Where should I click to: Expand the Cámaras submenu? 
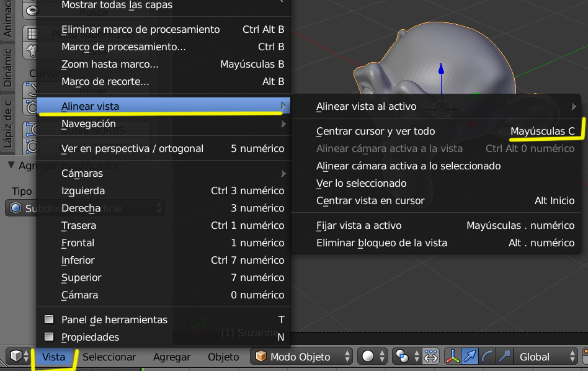click(x=164, y=173)
